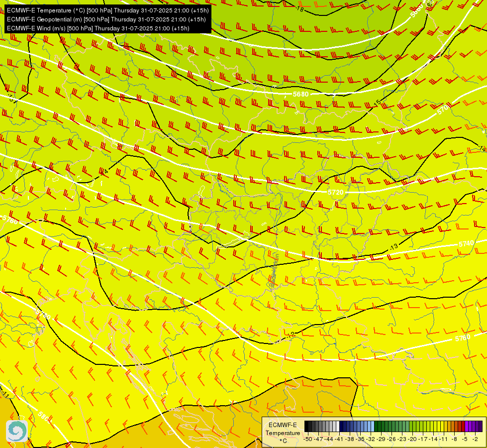
Task: Click the -5 colorbar tick label
Action: 465,439
